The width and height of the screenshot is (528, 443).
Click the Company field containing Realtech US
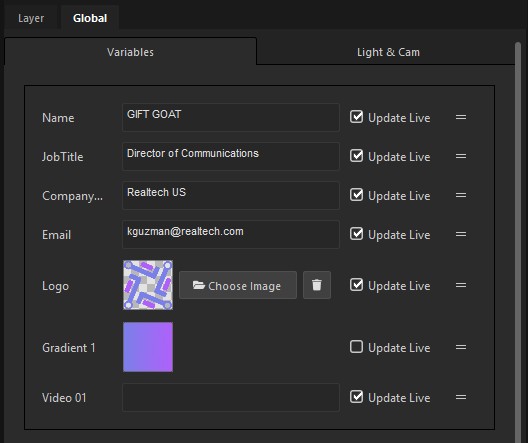click(231, 195)
